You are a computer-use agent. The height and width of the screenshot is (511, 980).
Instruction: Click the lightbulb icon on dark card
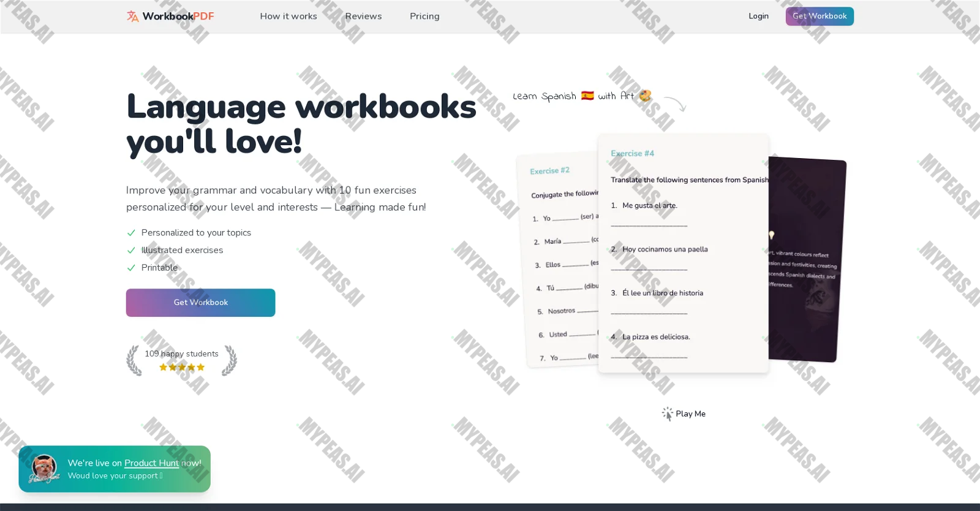[772, 235]
